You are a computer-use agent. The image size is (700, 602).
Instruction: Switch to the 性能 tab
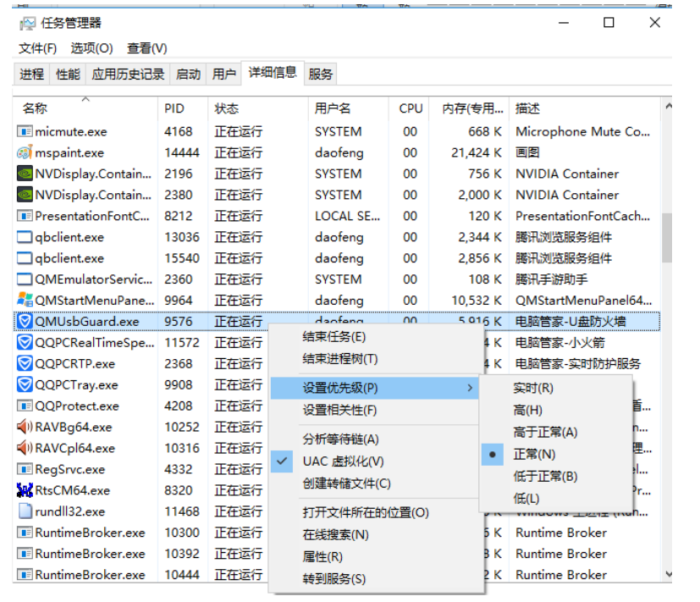[68, 74]
